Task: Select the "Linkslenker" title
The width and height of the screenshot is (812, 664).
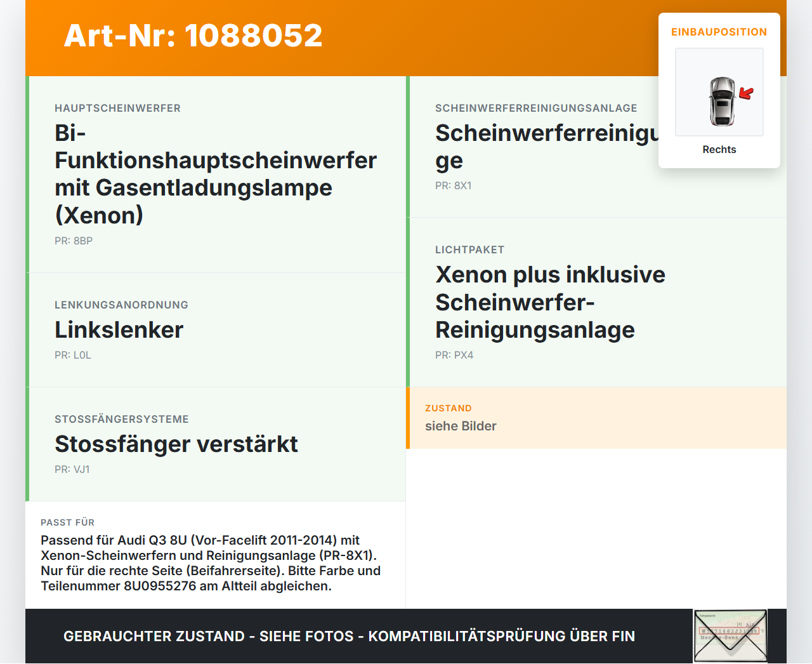Action: click(119, 330)
